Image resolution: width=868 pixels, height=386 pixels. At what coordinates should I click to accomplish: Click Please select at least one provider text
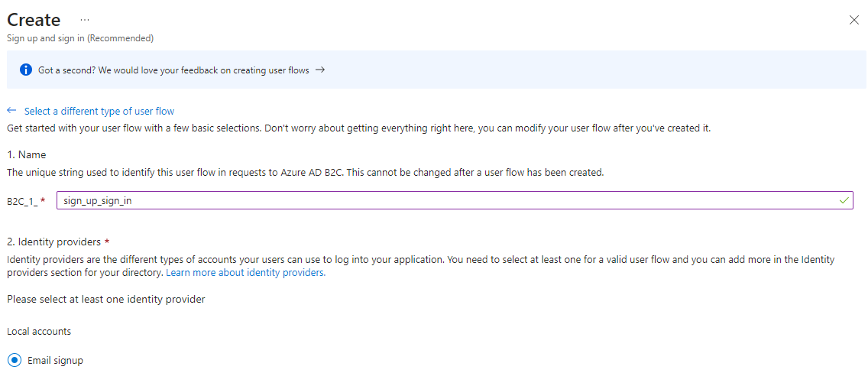point(106,299)
